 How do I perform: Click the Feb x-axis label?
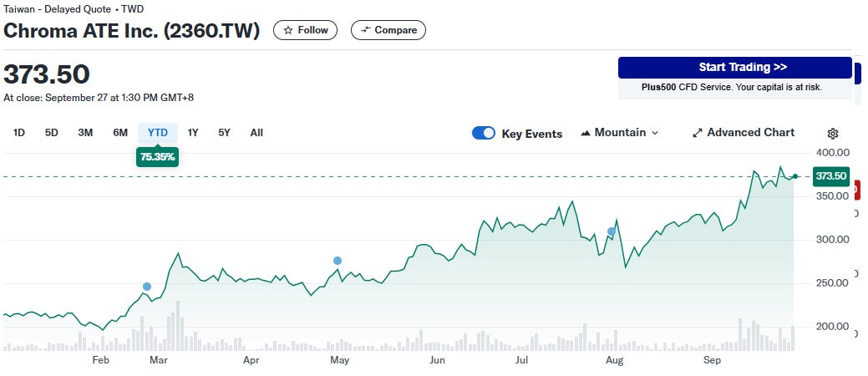[101, 361]
